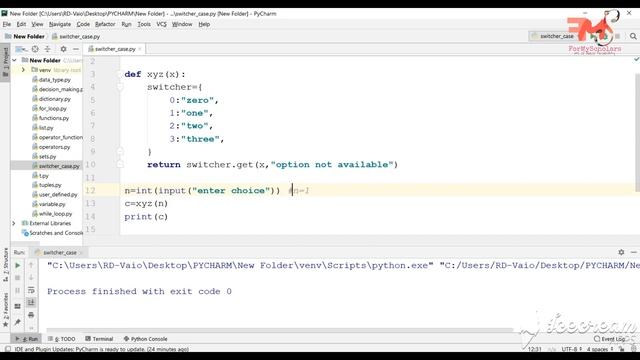Open the View menu

point(37,24)
